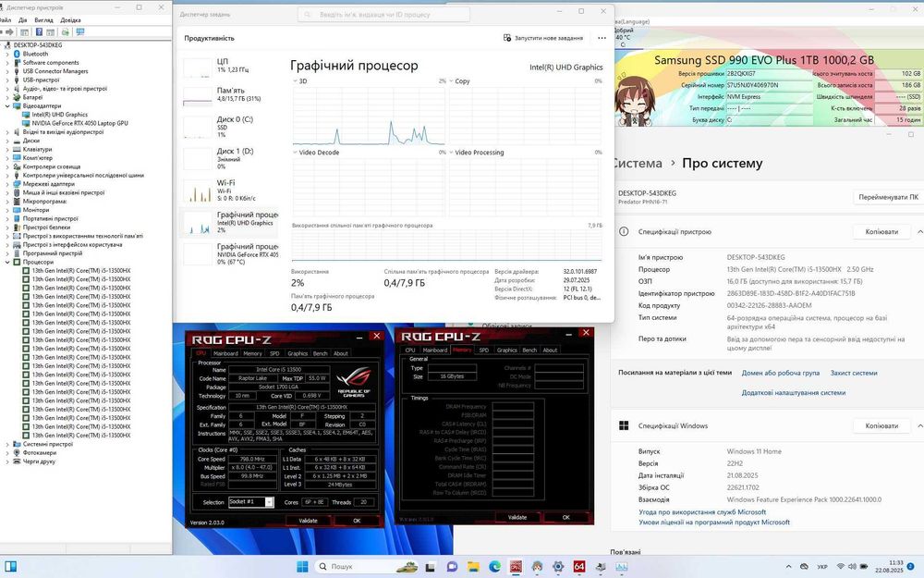924x578 pixels.
Task: Open About tab in right CPU-Z window
Action: click(x=550, y=350)
